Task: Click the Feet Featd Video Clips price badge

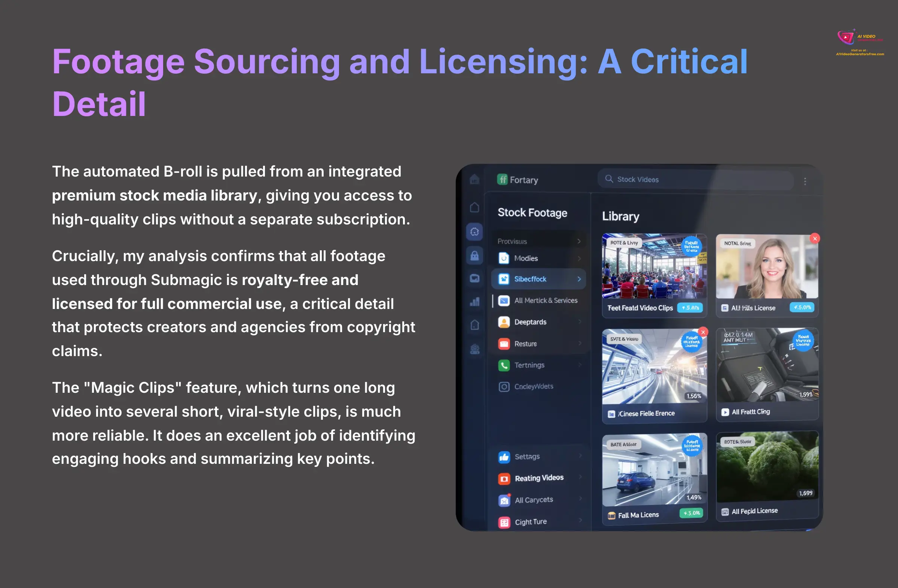Action: coord(690,308)
